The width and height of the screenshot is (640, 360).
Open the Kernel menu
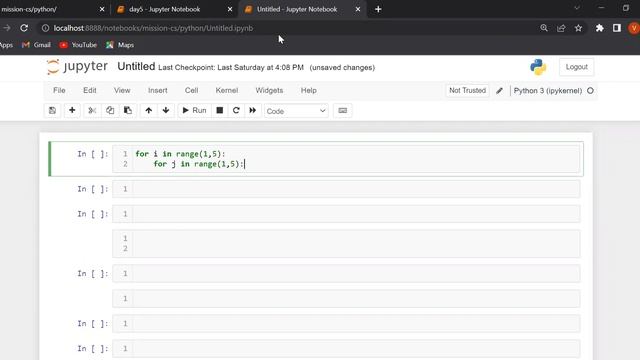pyautogui.click(x=227, y=91)
